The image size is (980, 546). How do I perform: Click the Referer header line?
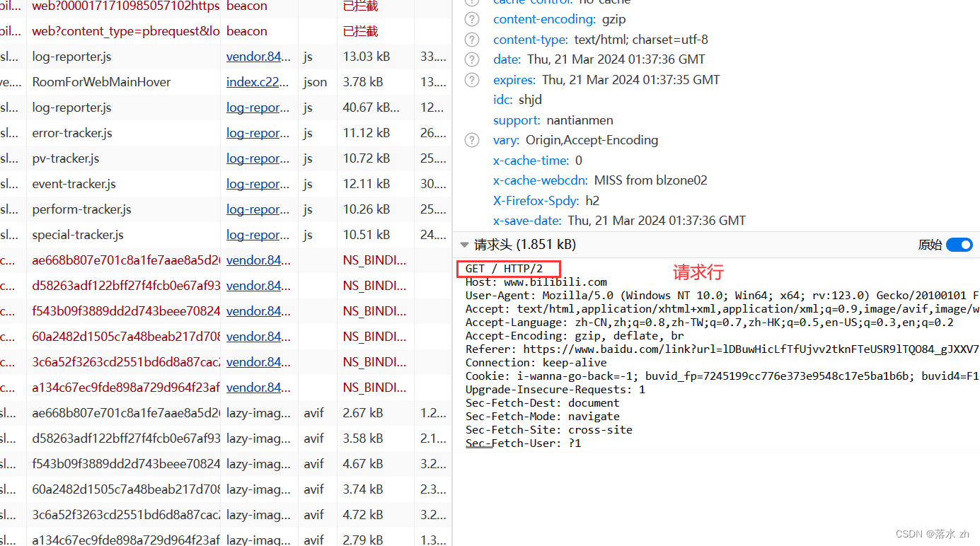click(722, 349)
